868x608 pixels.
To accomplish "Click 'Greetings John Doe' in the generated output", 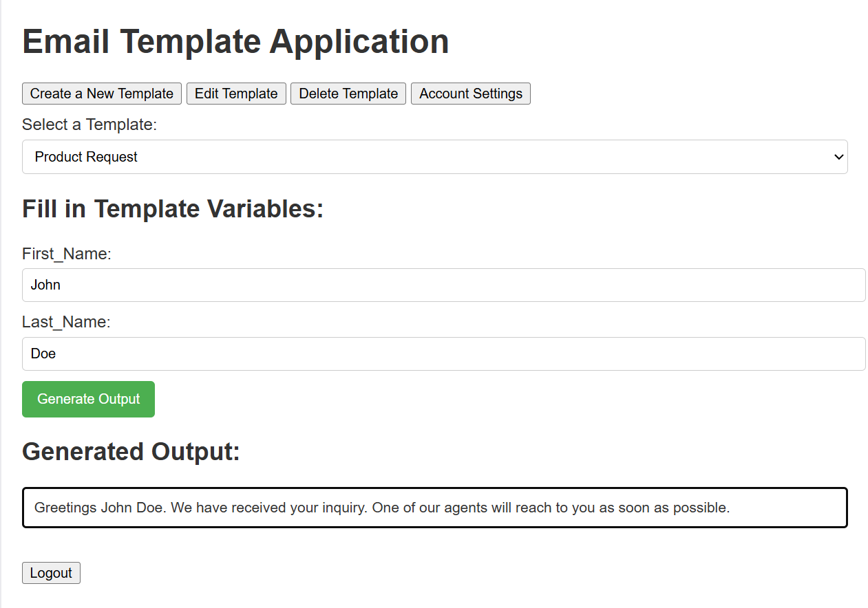I will pyautogui.click(x=99, y=508).
